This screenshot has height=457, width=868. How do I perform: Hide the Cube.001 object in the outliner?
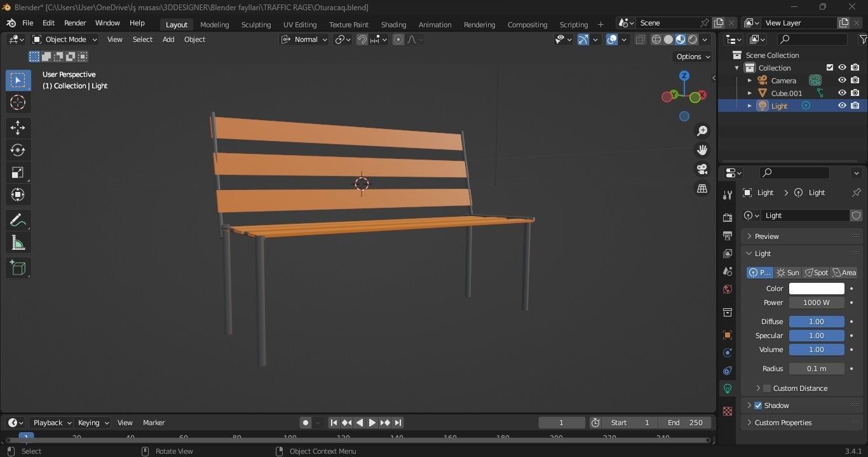tap(843, 93)
